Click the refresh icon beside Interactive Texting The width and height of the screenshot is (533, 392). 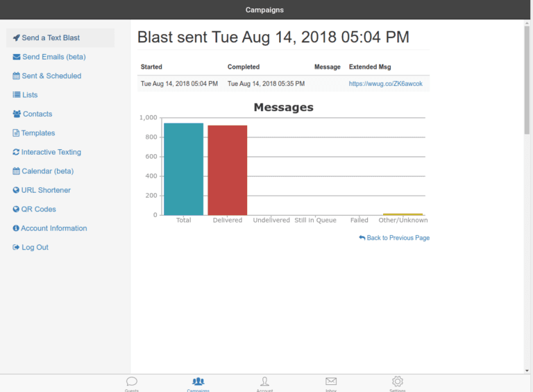(16, 152)
